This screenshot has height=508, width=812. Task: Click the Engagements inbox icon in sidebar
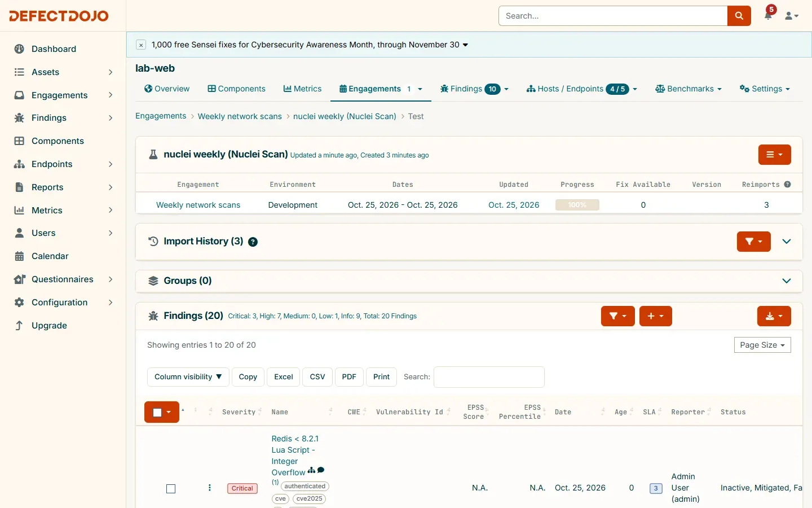click(x=19, y=95)
